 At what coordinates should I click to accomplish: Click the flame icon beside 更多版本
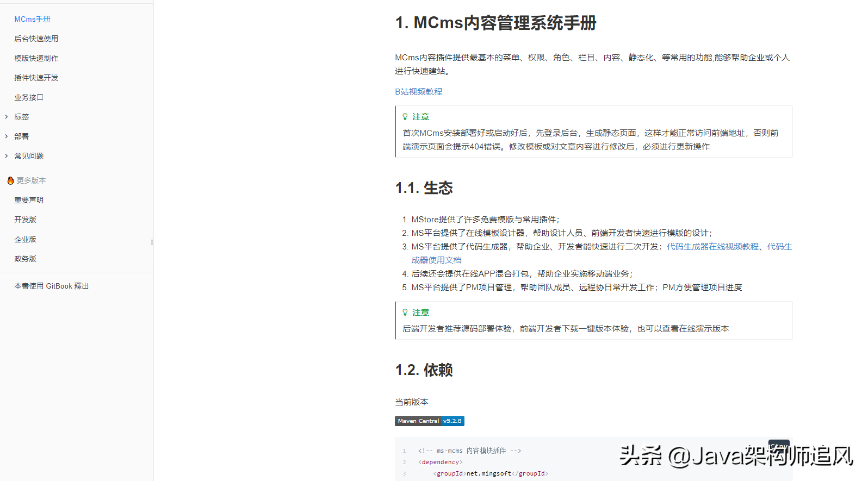pos(10,180)
